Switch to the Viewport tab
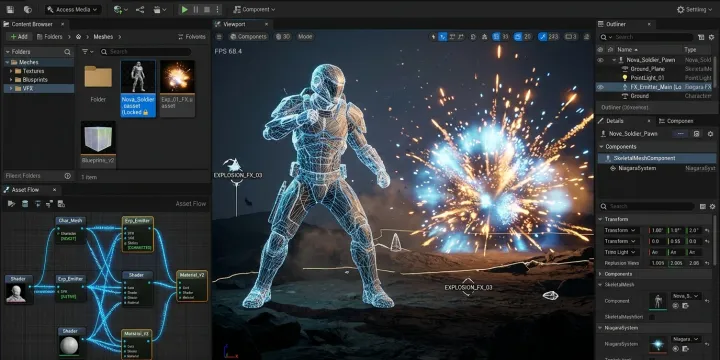The height and width of the screenshot is (360, 720). tap(234, 24)
